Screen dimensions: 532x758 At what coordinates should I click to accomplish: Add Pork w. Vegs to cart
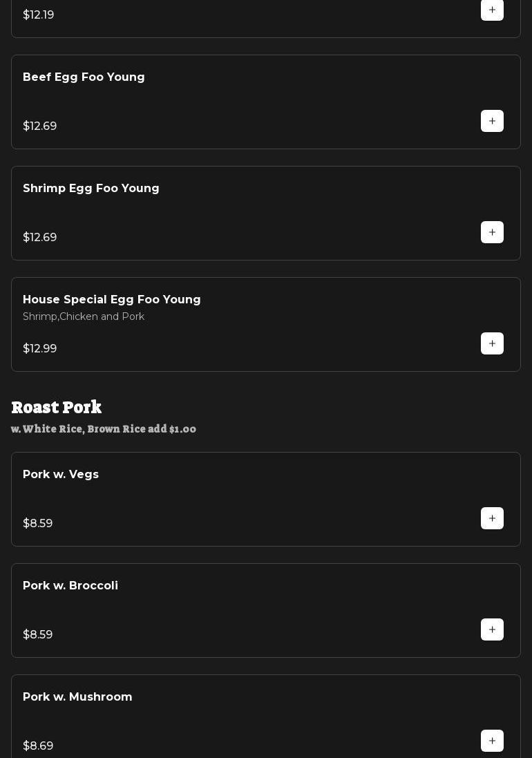492,518
